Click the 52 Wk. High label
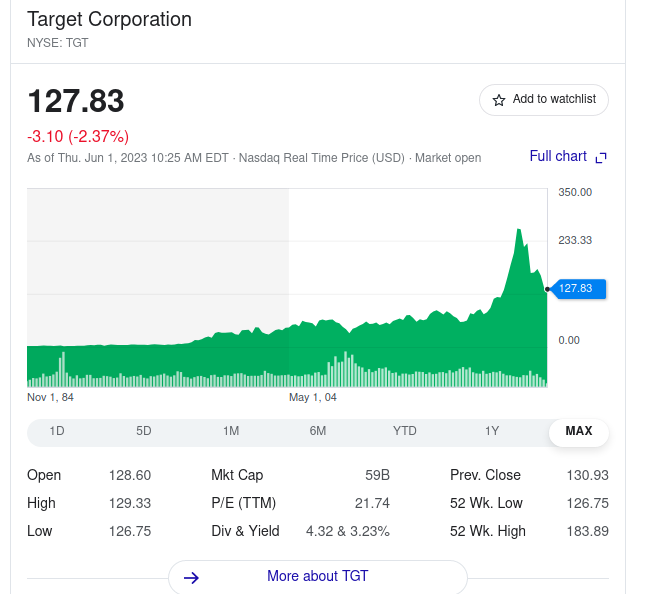Viewport: 656px width, 594px height. 488,531
